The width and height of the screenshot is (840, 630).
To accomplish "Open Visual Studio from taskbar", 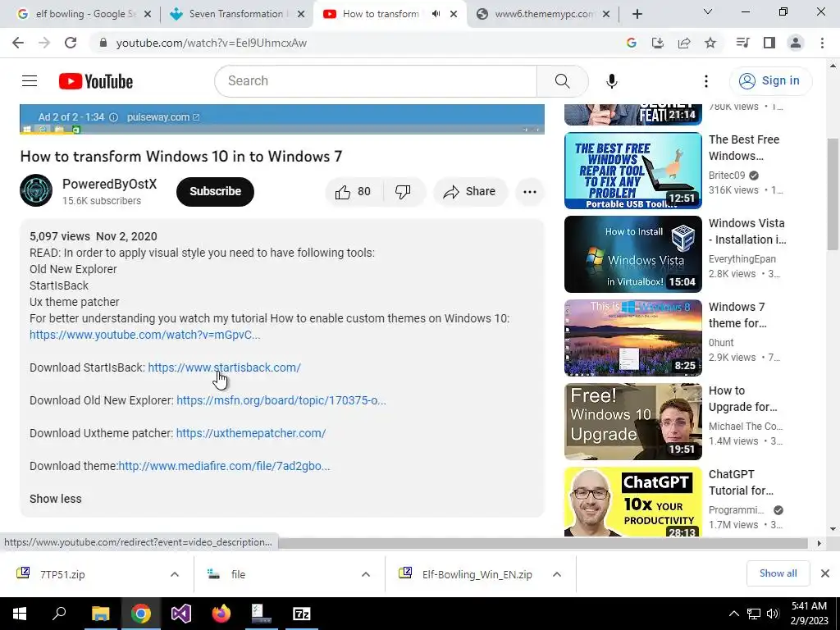I will click(180, 614).
